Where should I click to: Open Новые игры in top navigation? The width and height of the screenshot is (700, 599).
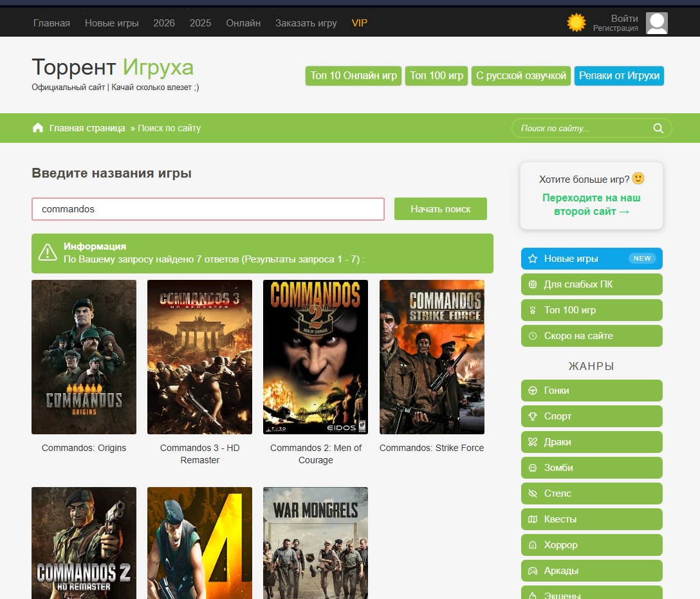111,23
